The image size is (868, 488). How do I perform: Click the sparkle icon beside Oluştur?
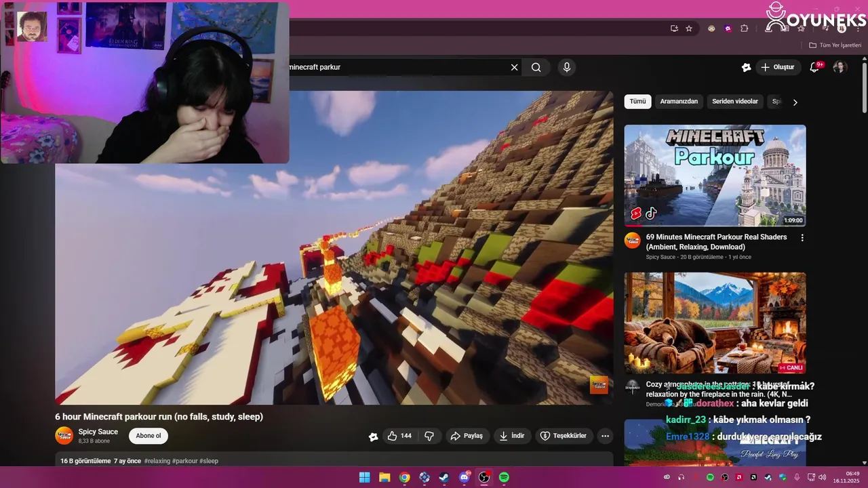pyautogui.click(x=746, y=67)
